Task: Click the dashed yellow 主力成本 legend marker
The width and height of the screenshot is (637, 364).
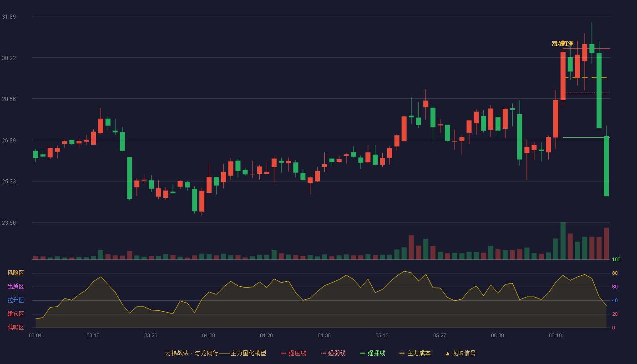Action: [402, 354]
